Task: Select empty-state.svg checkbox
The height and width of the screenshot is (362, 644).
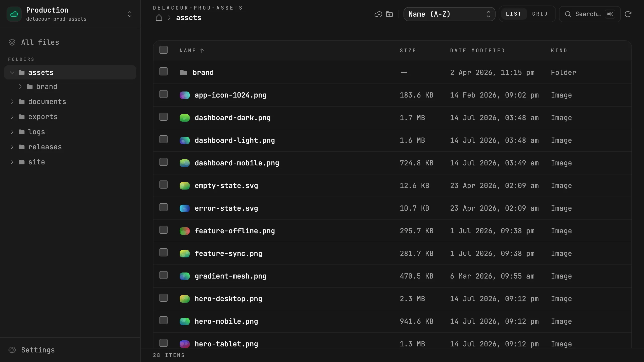Action: coord(164,185)
